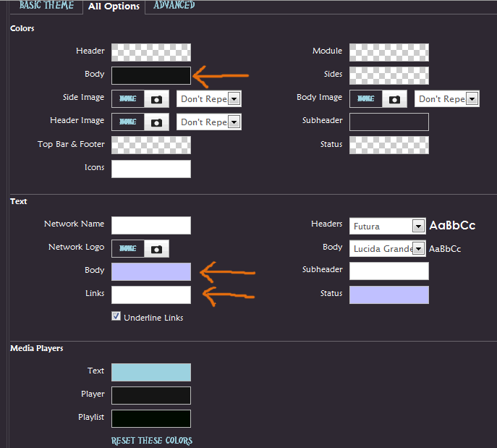
Task: Switch to the Basic Theme tab
Action: (x=46, y=6)
